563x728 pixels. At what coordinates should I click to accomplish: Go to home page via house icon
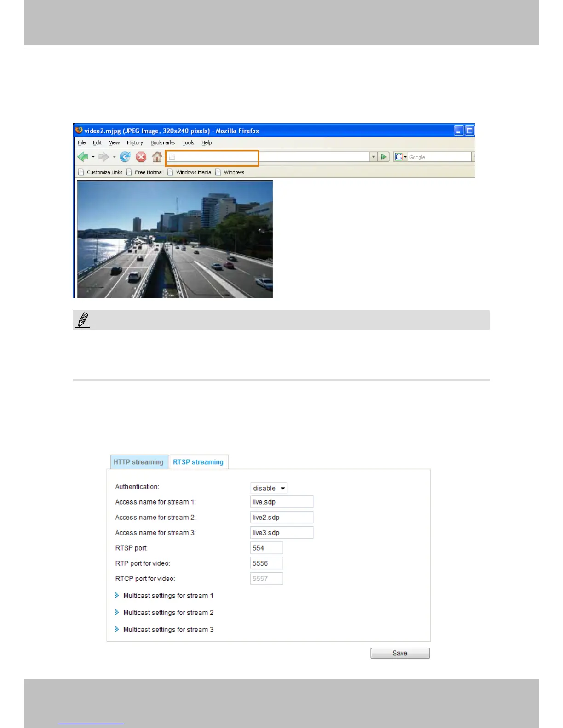tap(157, 157)
